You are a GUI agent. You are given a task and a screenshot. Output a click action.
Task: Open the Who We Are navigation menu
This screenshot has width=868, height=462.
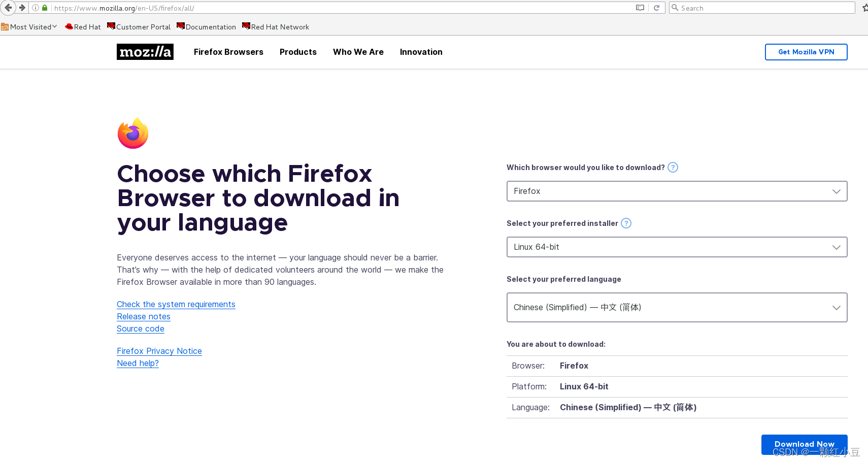(x=358, y=52)
